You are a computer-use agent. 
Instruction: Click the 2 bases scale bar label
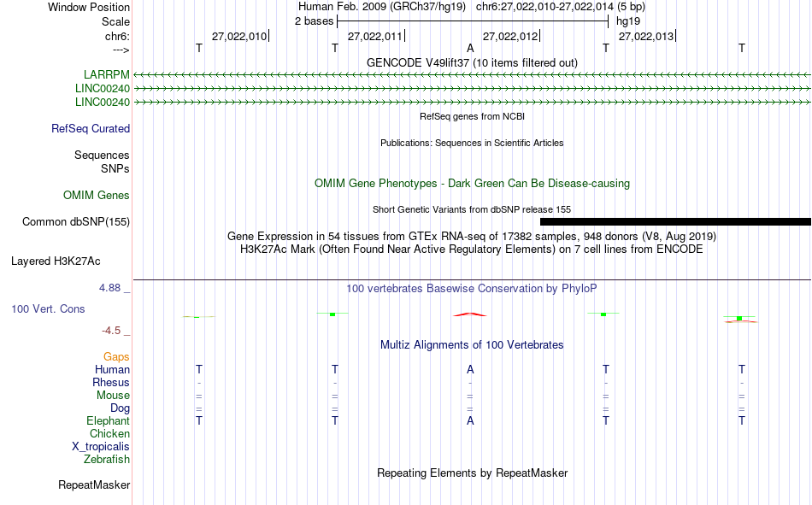point(315,21)
